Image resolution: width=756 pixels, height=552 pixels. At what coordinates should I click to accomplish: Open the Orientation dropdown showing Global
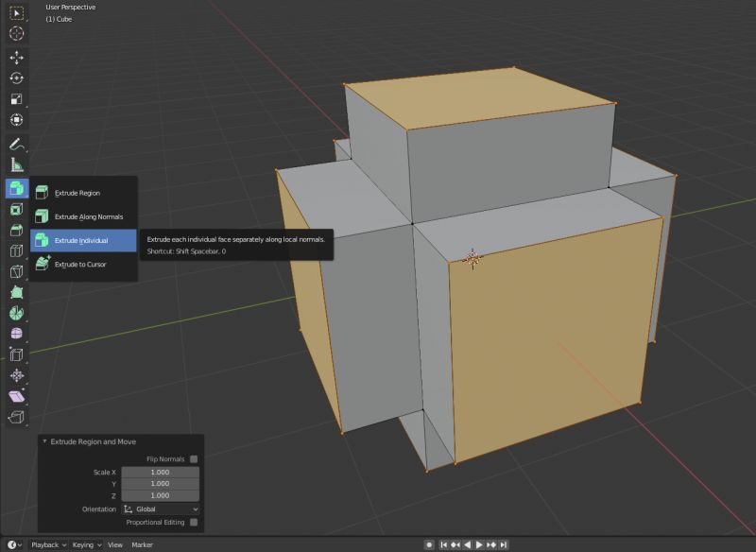click(161, 509)
